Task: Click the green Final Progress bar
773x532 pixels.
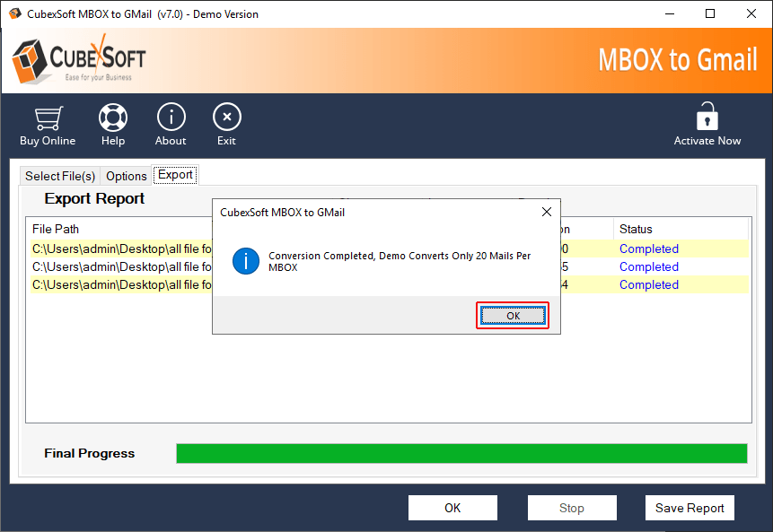Action: point(461,453)
